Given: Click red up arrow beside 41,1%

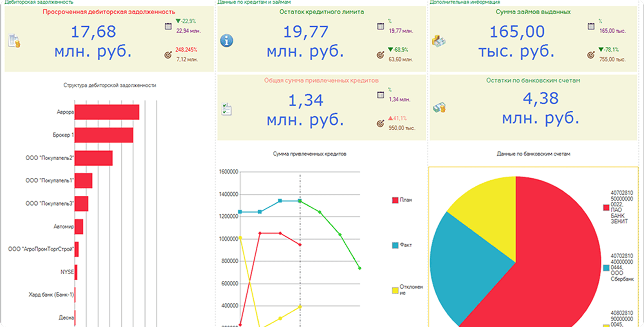Looking at the screenshot, I should 391,118.
